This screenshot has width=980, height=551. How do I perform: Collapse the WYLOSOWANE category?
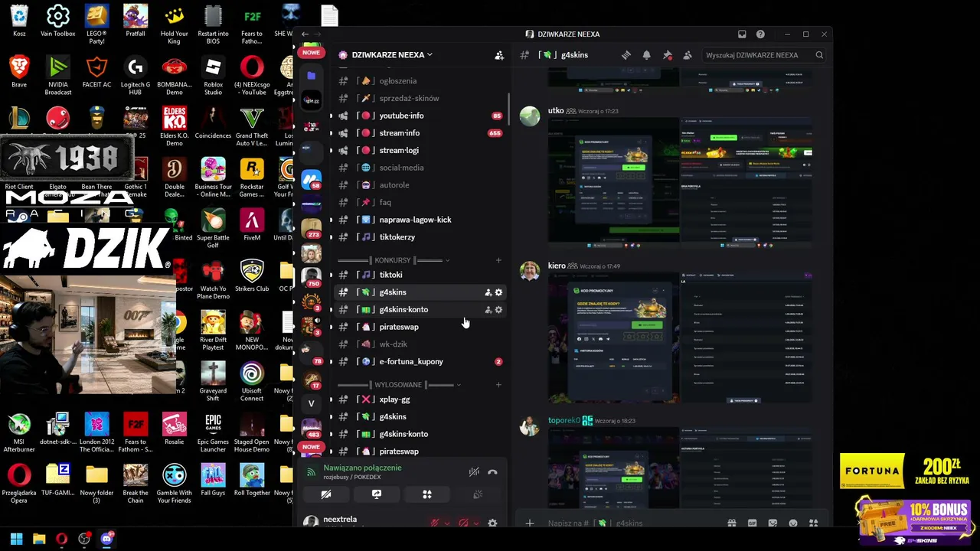pos(399,385)
